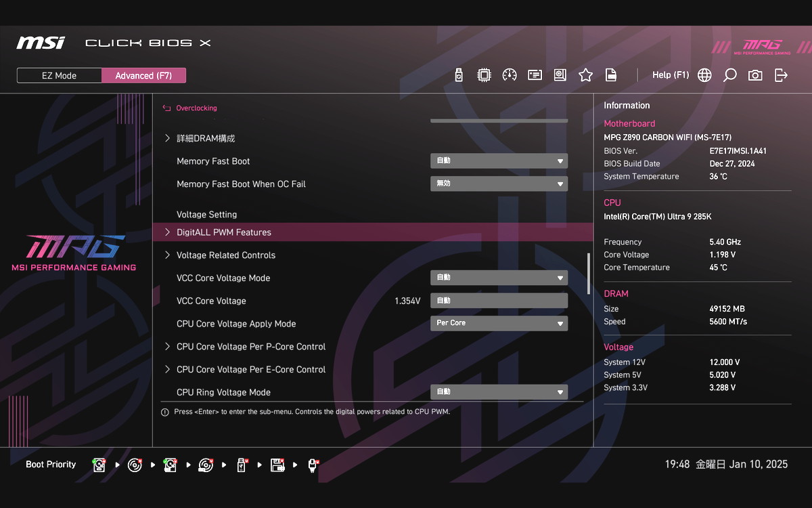
Task: Click the save profile file icon
Action: (x=611, y=75)
